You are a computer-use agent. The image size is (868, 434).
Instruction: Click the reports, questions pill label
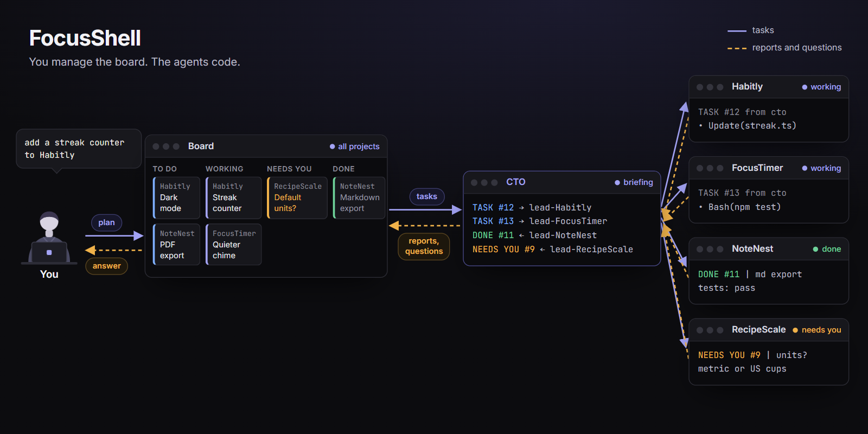click(x=424, y=246)
